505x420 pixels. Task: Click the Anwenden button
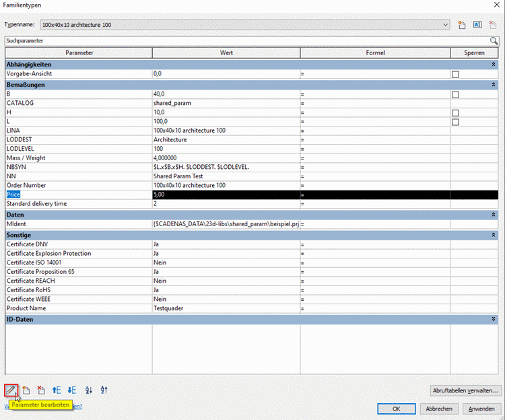481,409
